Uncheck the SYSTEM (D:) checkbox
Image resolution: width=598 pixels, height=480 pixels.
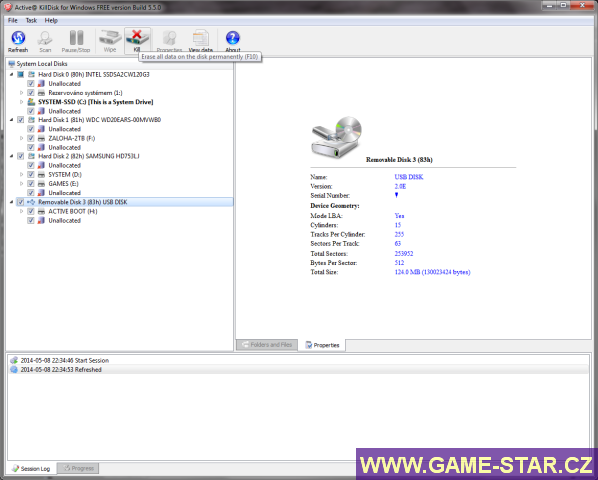31,175
